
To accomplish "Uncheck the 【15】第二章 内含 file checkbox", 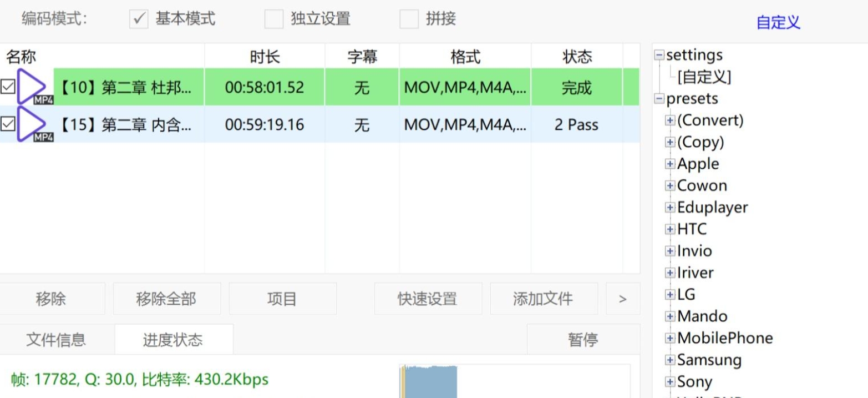I will (8, 124).
